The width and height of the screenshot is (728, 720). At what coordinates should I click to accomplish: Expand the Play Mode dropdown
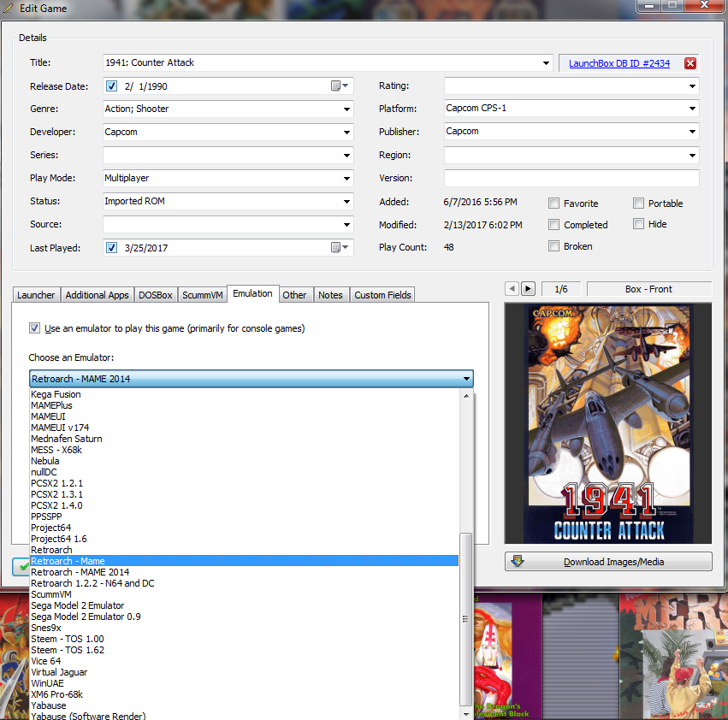click(x=346, y=178)
